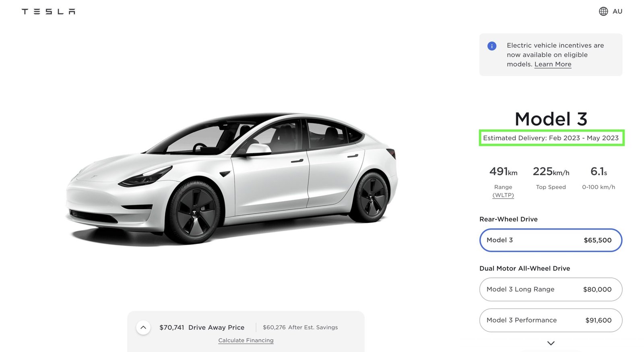This screenshot has width=644, height=352.
Task: Click the Tesla logo
Action: (48, 12)
